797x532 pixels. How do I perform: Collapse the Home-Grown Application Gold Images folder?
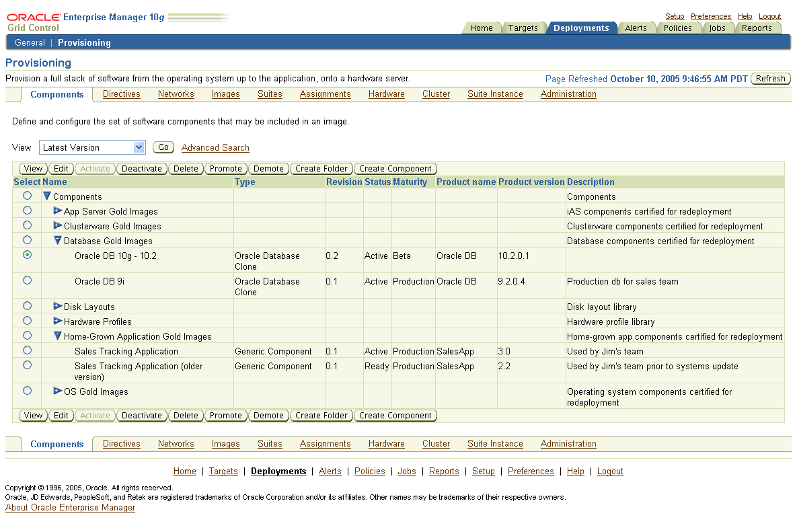[x=56, y=336]
